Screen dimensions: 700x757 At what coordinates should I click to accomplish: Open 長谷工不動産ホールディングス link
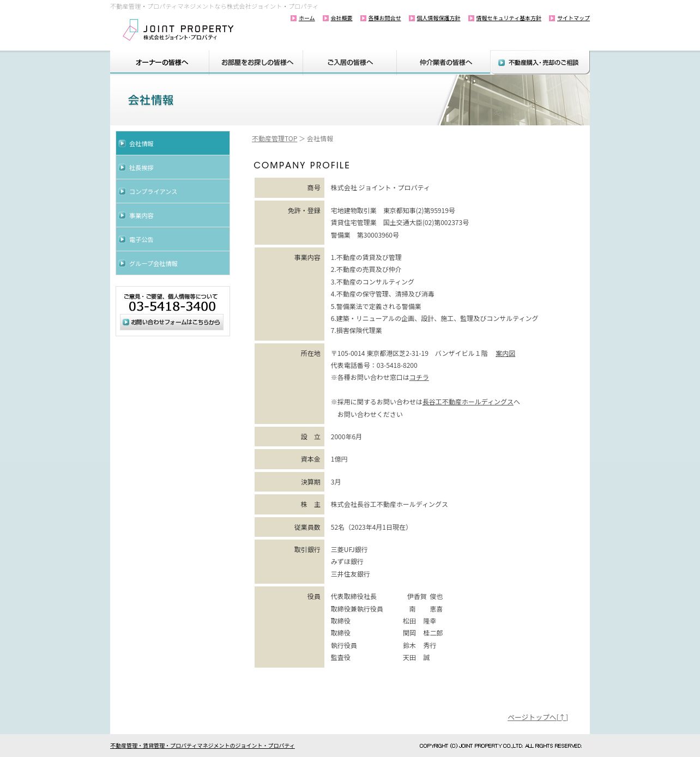(468, 402)
